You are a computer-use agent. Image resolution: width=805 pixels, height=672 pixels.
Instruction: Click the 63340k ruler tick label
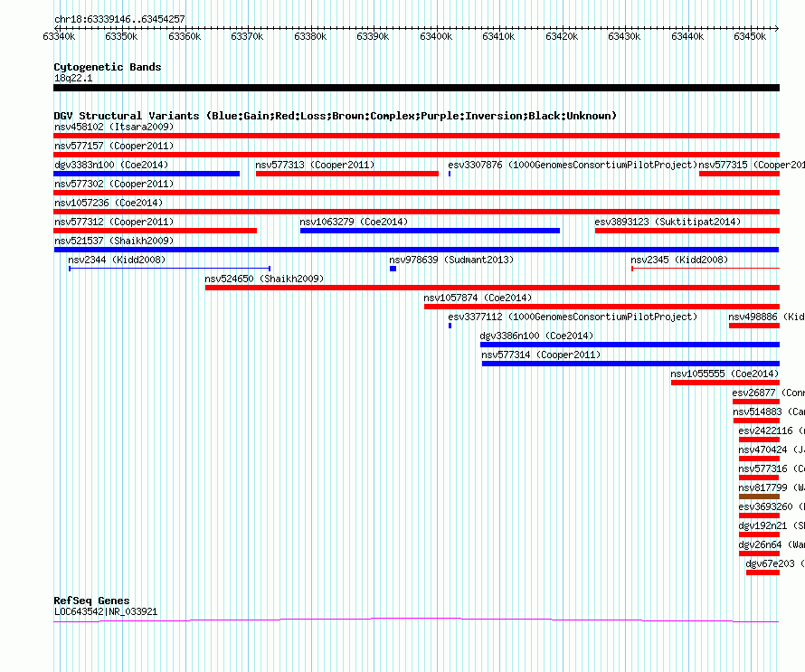(59, 36)
